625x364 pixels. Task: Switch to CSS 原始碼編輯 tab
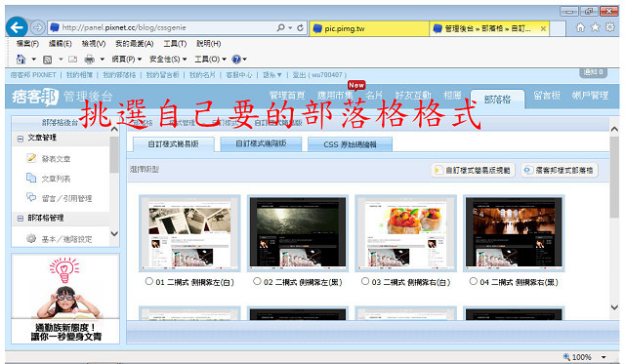point(350,144)
